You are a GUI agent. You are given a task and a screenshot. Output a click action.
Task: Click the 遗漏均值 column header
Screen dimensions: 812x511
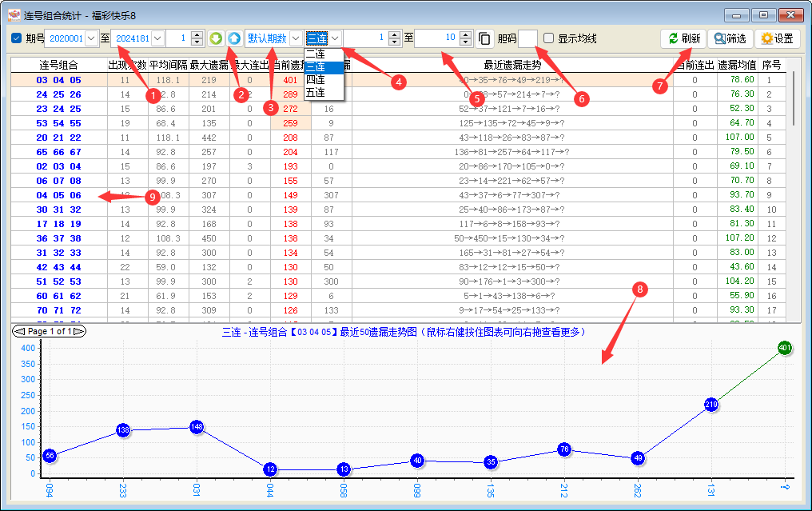coord(737,66)
